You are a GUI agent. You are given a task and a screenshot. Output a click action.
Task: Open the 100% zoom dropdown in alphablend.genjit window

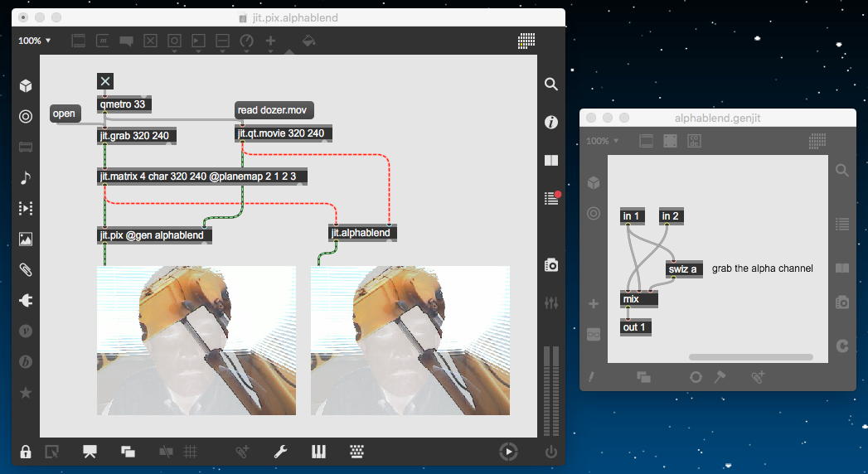[x=602, y=141]
